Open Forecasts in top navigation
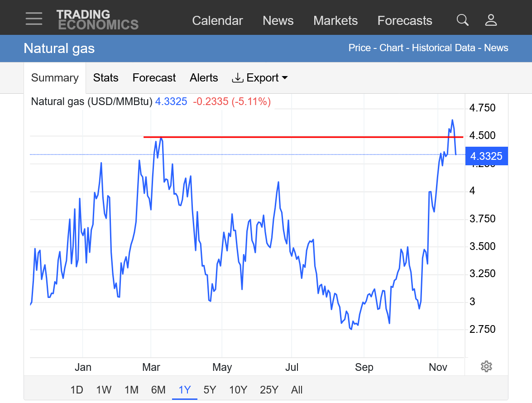This screenshot has width=532, height=403. click(405, 21)
